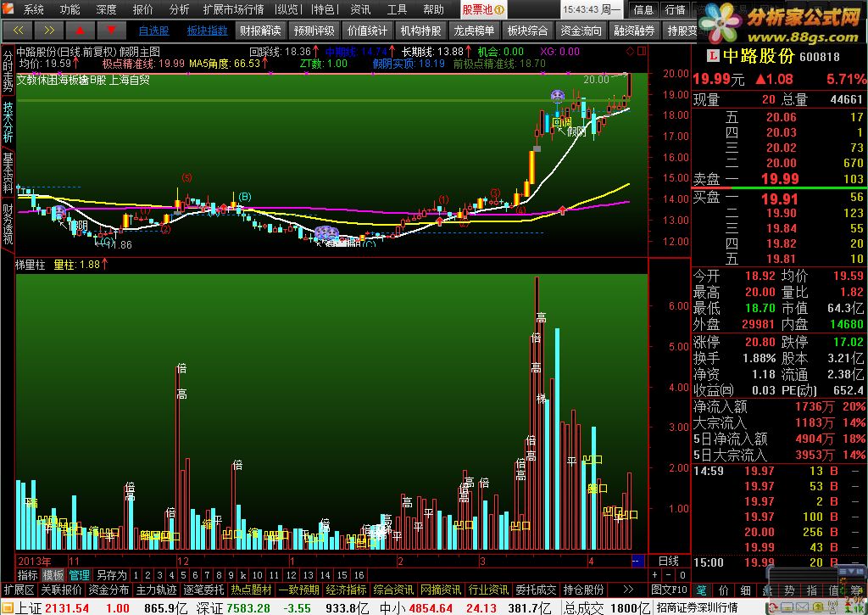Click the plus zoom button beside 日线
The image size is (868, 615).
(x=655, y=575)
